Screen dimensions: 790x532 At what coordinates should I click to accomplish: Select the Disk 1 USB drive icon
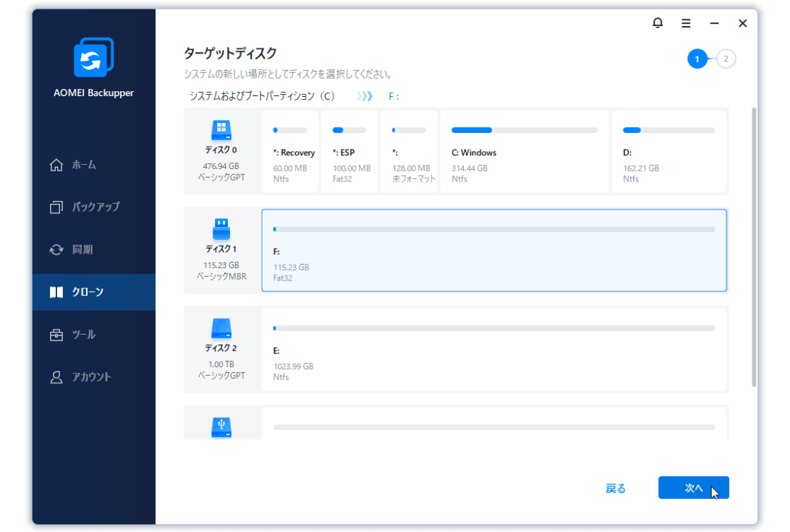(221, 229)
